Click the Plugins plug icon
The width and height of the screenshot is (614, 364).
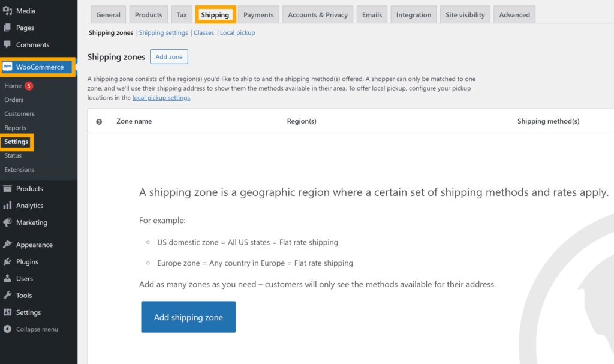[7, 261]
